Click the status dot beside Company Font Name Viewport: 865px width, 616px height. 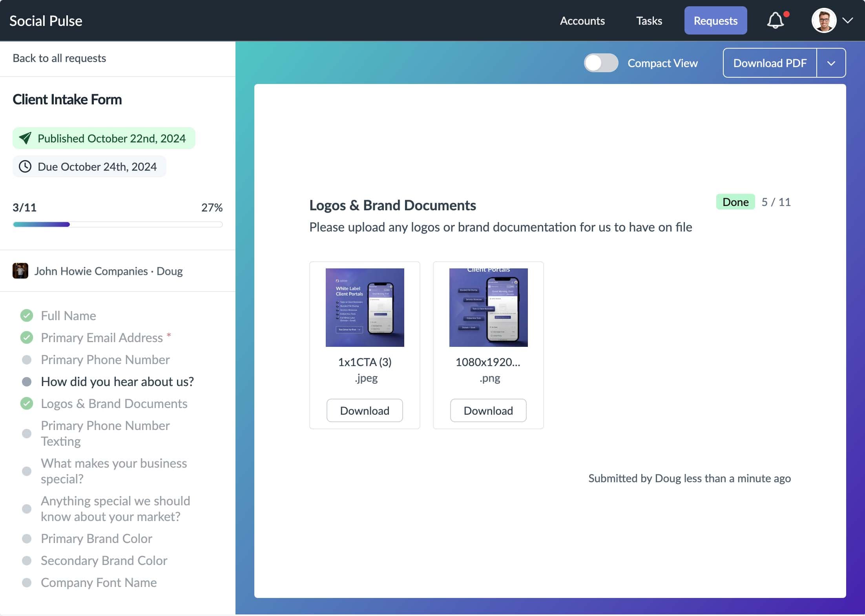click(x=27, y=583)
